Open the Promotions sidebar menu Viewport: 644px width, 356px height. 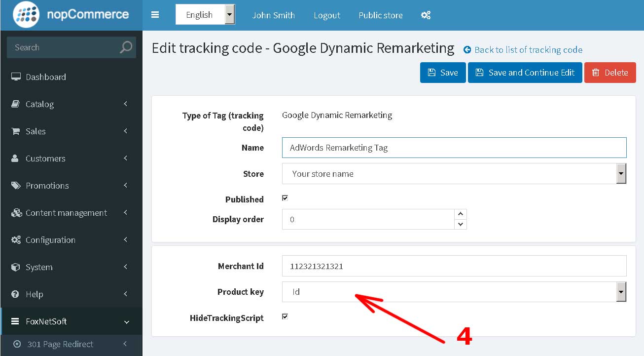pyautogui.click(x=71, y=186)
